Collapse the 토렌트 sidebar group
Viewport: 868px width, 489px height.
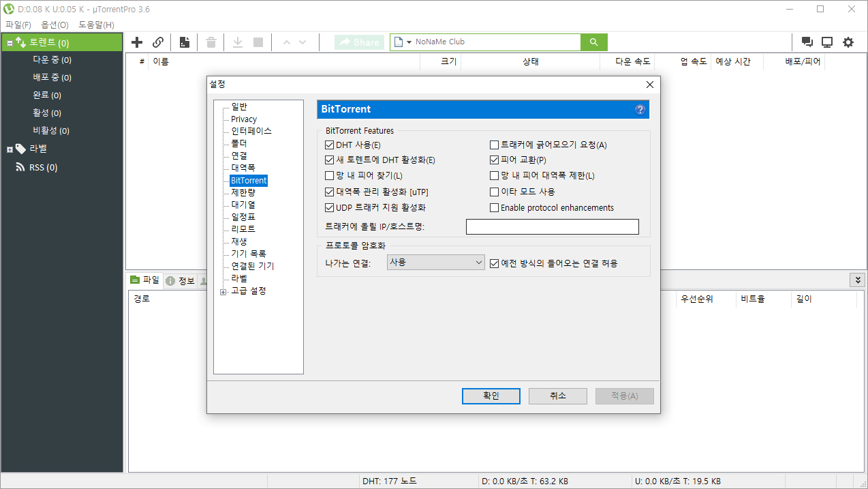10,43
